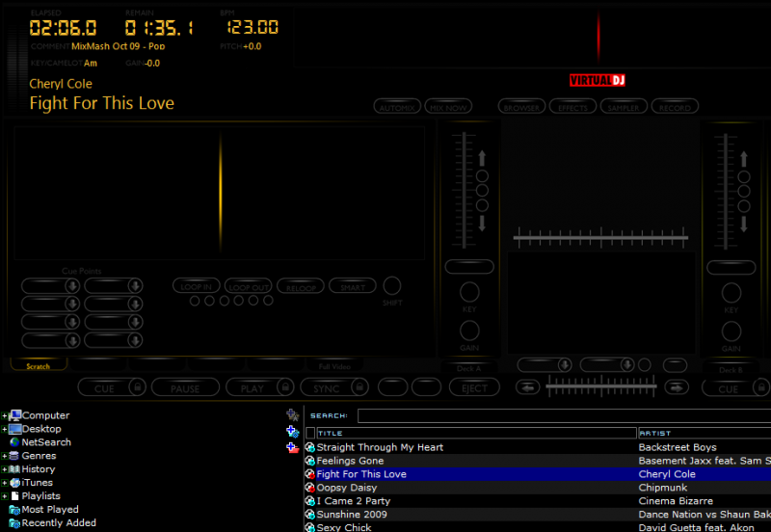
Task: Click the Deck B pitch slider
Action: click(726, 191)
